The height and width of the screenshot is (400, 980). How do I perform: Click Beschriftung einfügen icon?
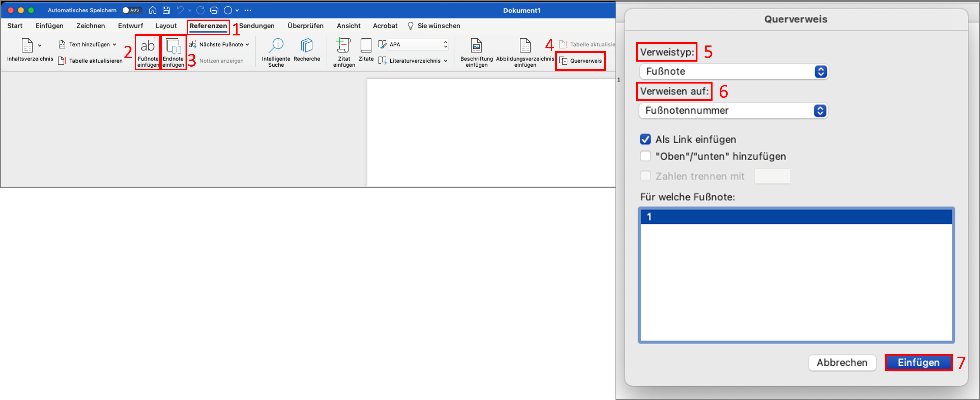[x=476, y=45]
